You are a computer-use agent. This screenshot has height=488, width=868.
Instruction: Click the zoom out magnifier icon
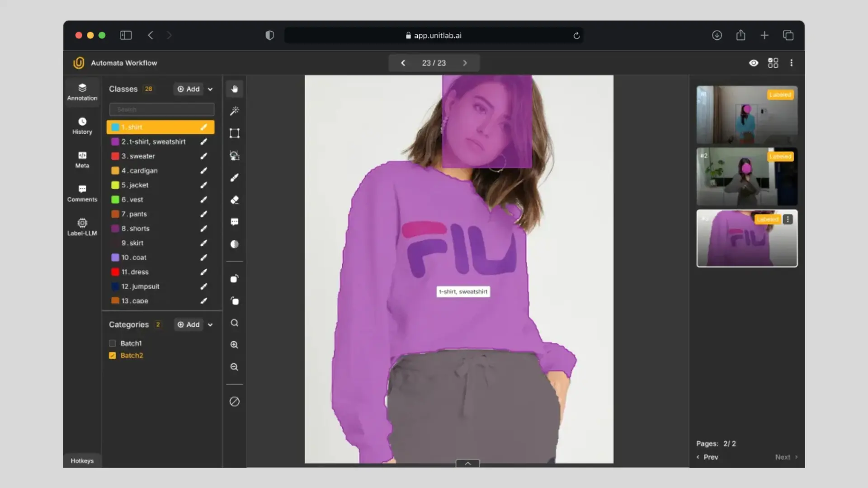pos(234,367)
